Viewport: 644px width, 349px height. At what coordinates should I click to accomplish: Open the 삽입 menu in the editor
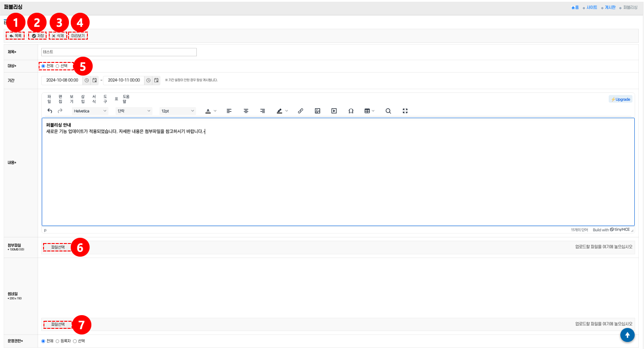pyautogui.click(x=83, y=99)
